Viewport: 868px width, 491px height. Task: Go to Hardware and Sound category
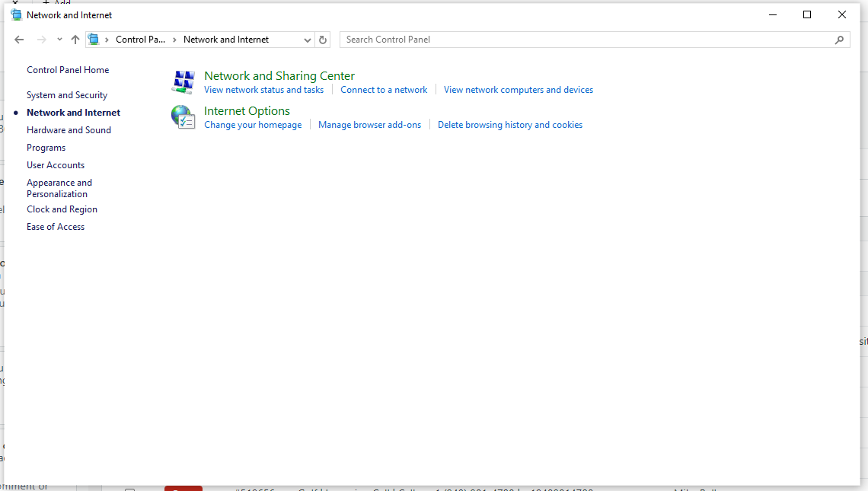pyautogui.click(x=69, y=130)
